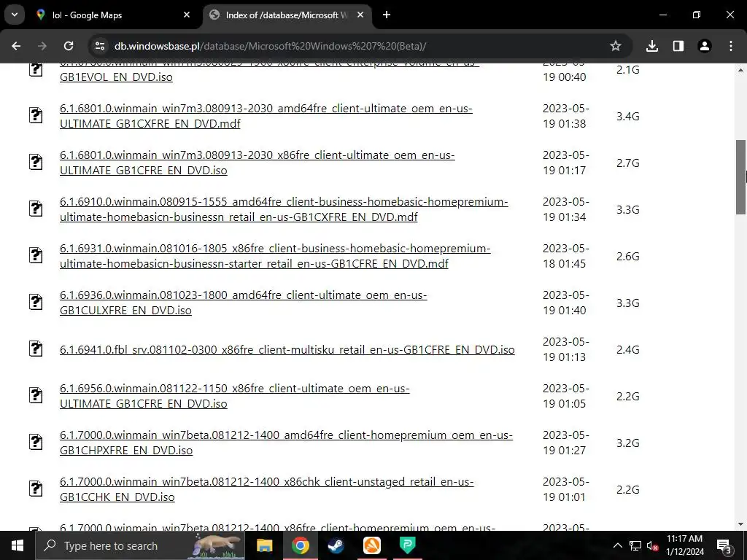Screen dimensions: 747x560
Task: Close the lol - Google Maps tab
Action: [187, 15]
